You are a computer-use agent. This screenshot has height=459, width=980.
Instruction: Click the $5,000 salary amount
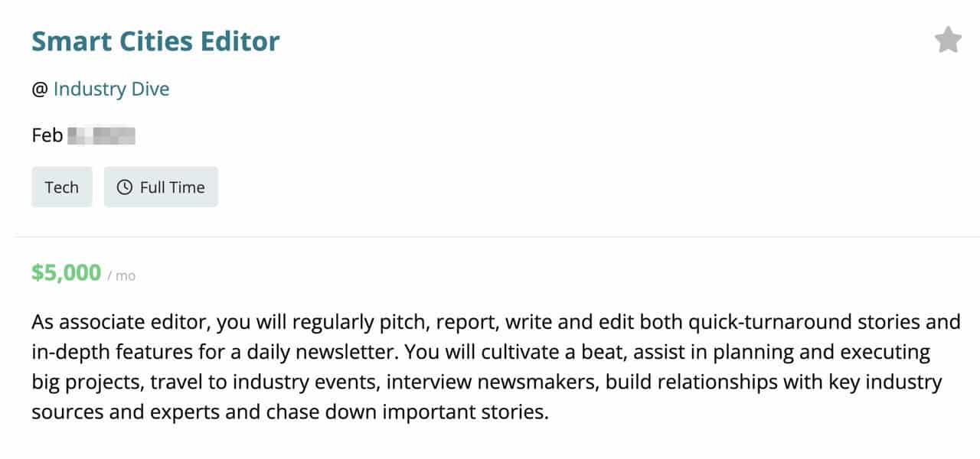point(67,272)
